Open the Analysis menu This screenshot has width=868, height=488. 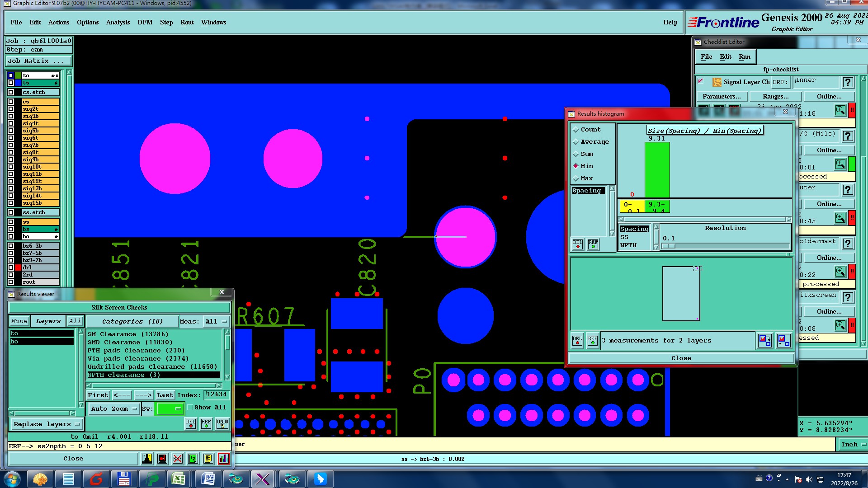(118, 22)
